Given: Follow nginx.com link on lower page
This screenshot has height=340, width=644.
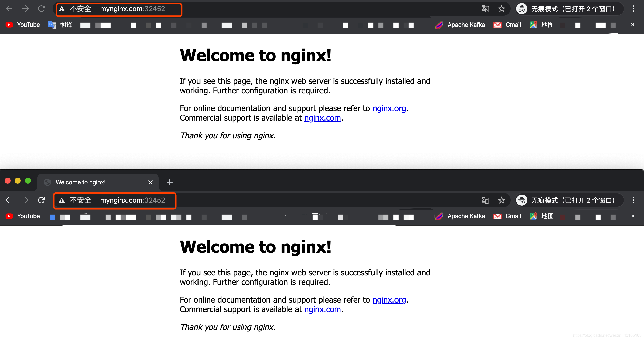Looking at the screenshot, I should click(322, 309).
